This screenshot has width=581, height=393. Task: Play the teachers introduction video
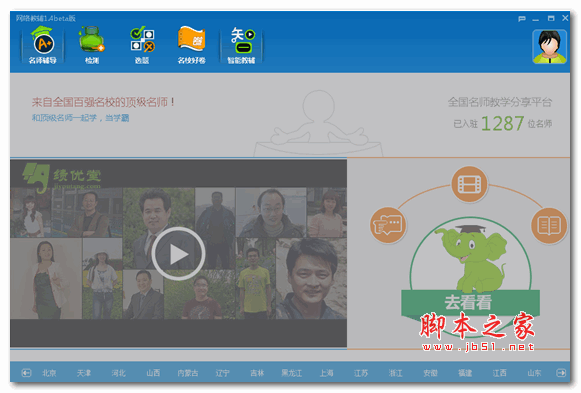point(178,254)
